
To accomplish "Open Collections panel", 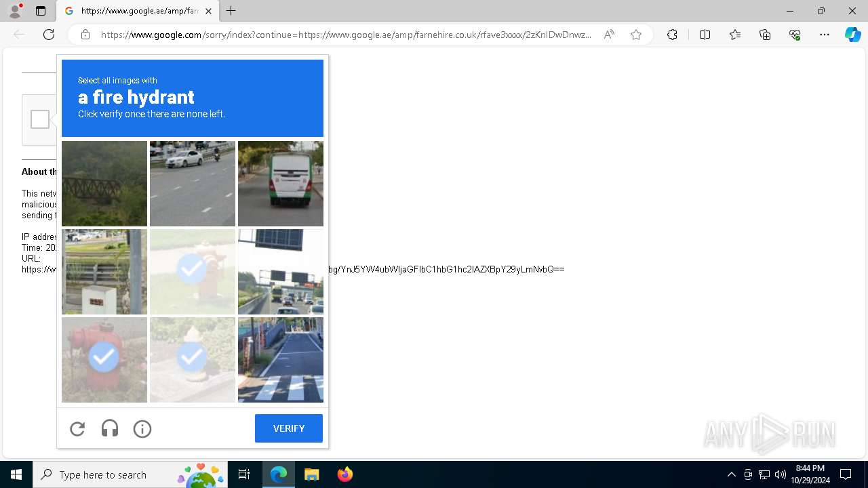I will [765, 35].
